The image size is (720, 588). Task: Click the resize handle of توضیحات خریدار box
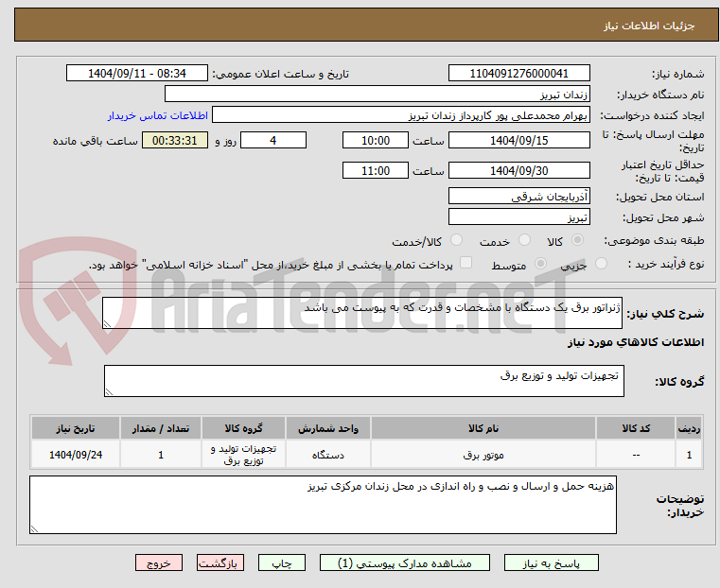point(34,528)
